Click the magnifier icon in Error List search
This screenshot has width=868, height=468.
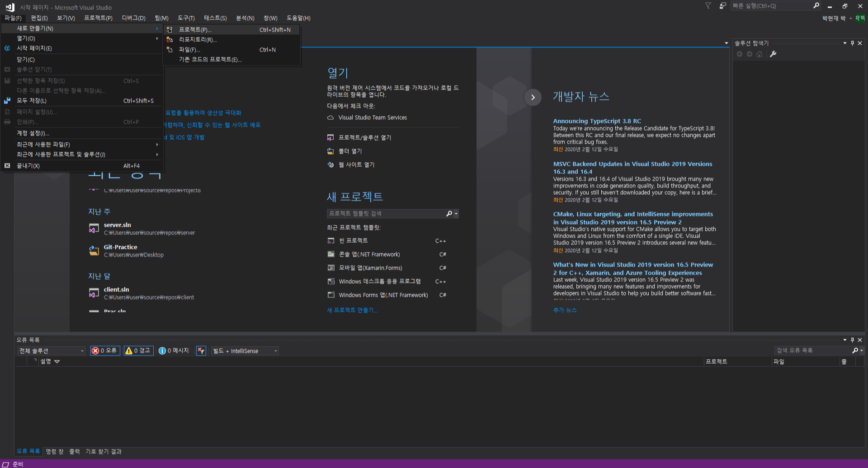pyautogui.click(x=855, y=351)
